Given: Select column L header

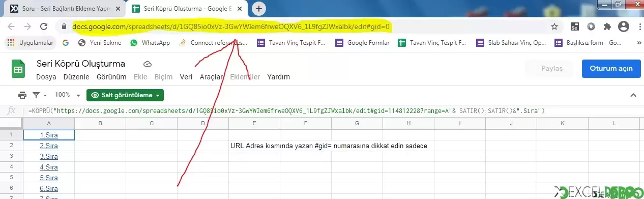Looking at the screenshot, I should pos(613,124).
